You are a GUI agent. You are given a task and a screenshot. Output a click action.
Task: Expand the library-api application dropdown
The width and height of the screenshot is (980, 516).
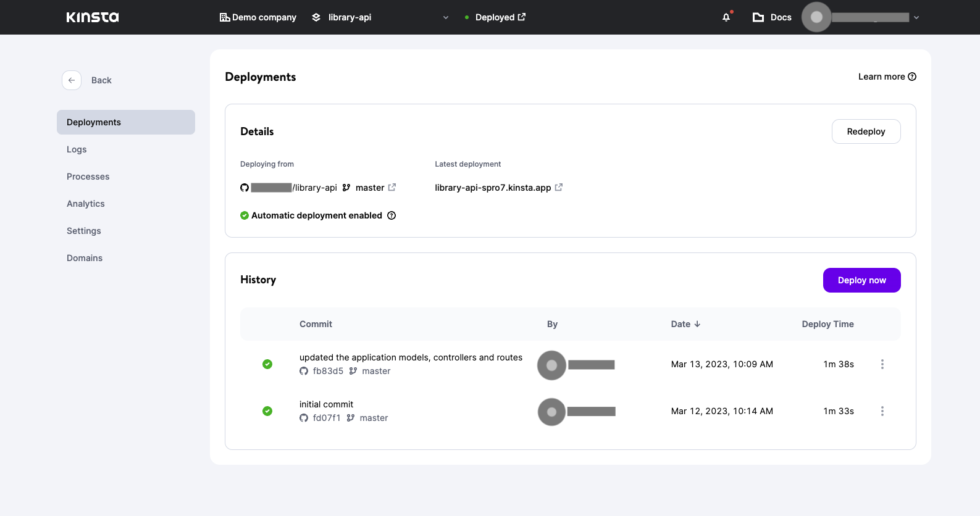[446, 17]
